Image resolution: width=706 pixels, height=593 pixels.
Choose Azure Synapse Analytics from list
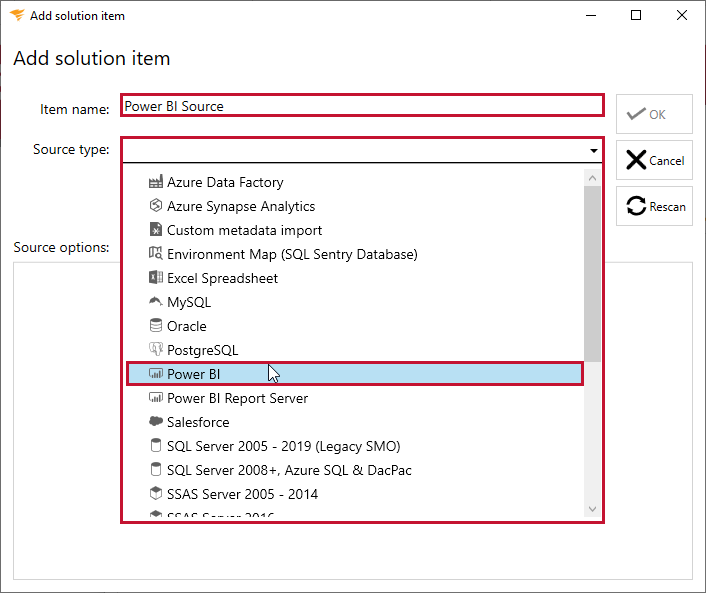click(355, 206)
